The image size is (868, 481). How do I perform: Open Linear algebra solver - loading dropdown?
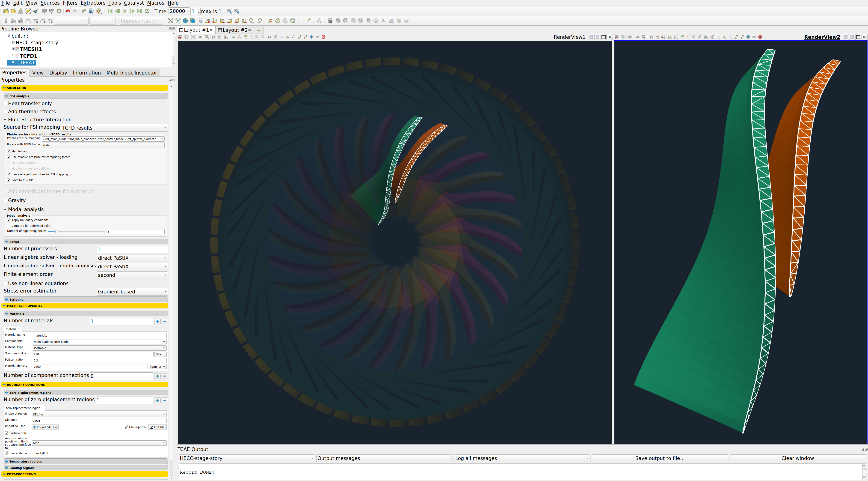coord(132,258)
